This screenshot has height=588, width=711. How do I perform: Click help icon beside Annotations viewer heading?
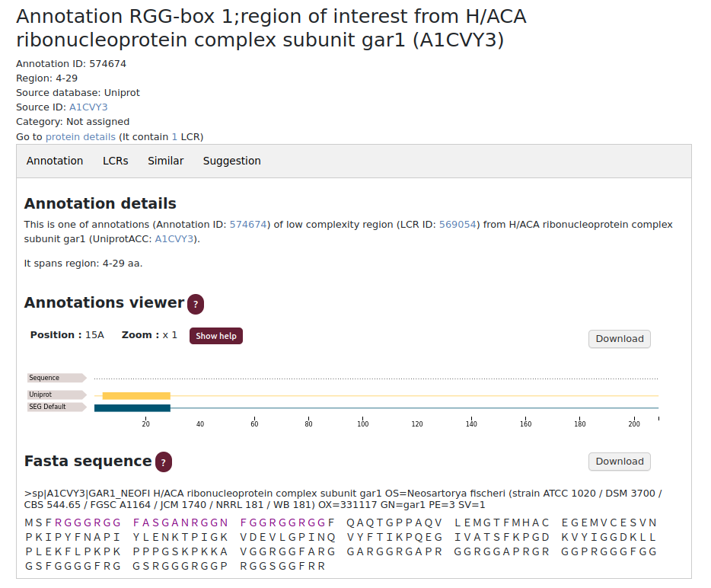pos(196,304)
